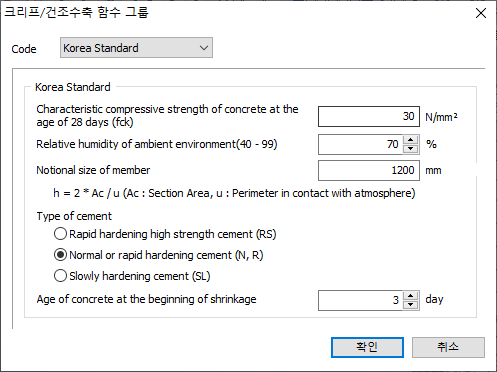Select Rapid hardening high strength cement (RS)

pyautogui.click(x=60, y=234)
